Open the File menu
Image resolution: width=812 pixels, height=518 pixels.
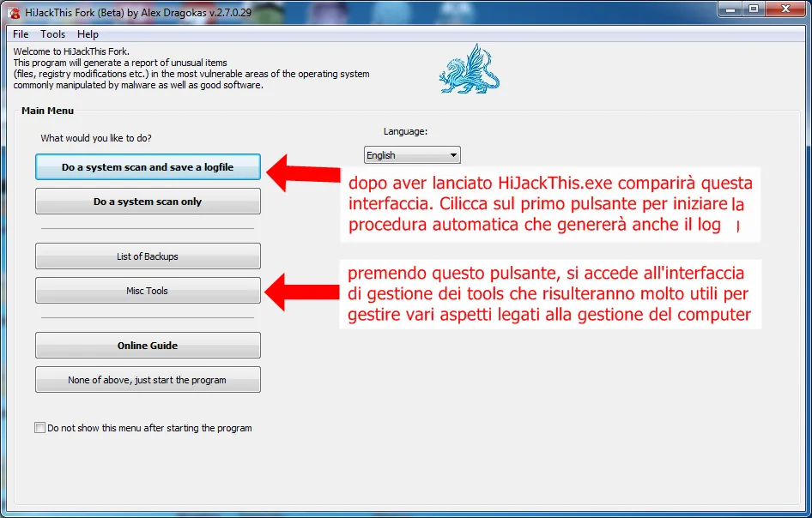pos(21,34)
